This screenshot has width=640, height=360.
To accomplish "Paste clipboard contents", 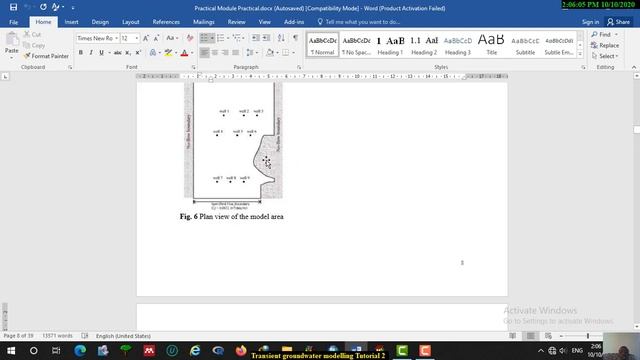I will pos(11,44).
